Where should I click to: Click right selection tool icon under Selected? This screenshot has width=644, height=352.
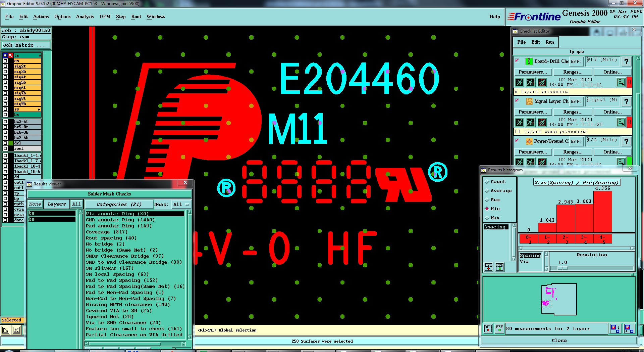[x=16, y=331]
